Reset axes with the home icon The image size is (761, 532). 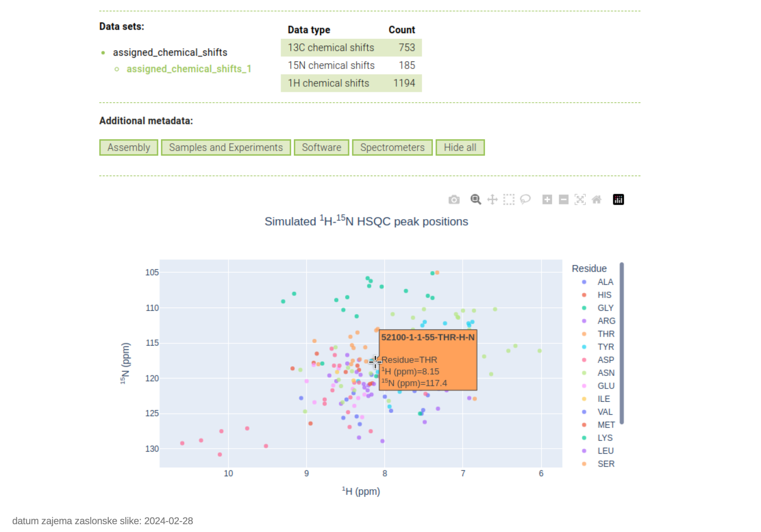coord(596,200)
